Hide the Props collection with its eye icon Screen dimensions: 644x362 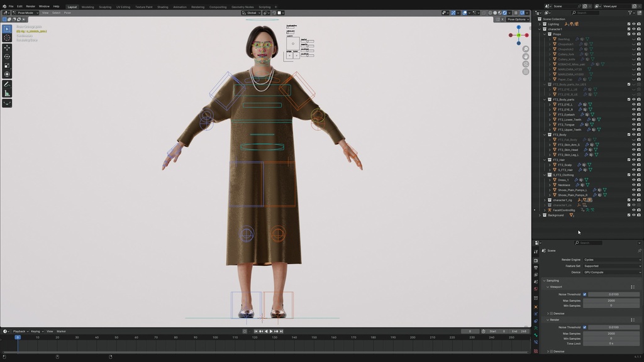633,33
